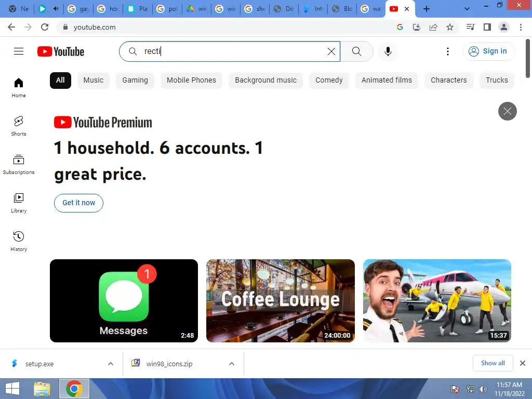Screen dimensions: 532x399
Task: Click the page vertical scrollbar
Action: pos(528,58)
